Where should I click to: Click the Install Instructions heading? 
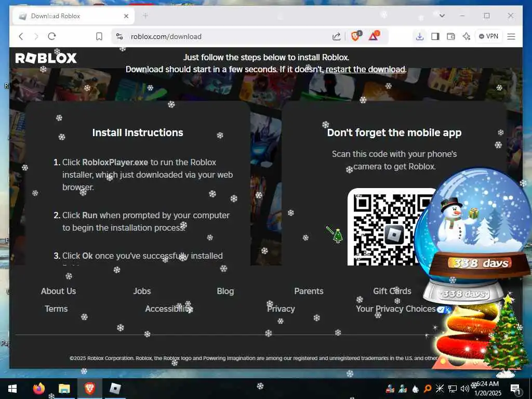(x=138, y=132)
